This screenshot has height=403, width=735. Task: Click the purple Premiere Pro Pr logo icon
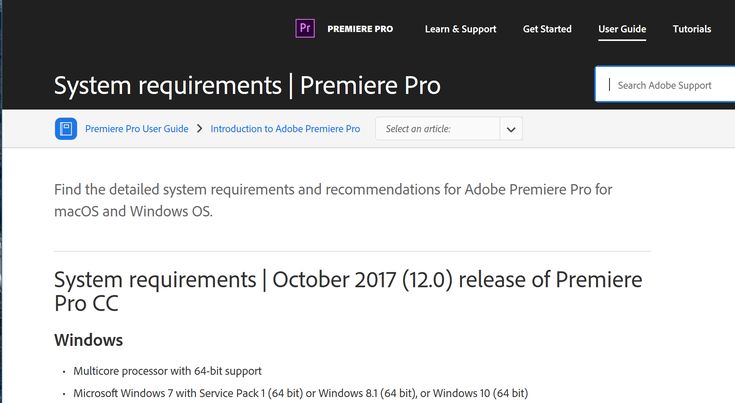point(305,28)
